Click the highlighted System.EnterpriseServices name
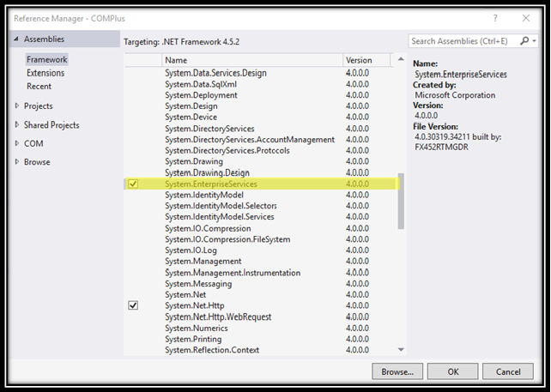The height and width of the screenshot is (392, 551). click(x=211, y=184)
